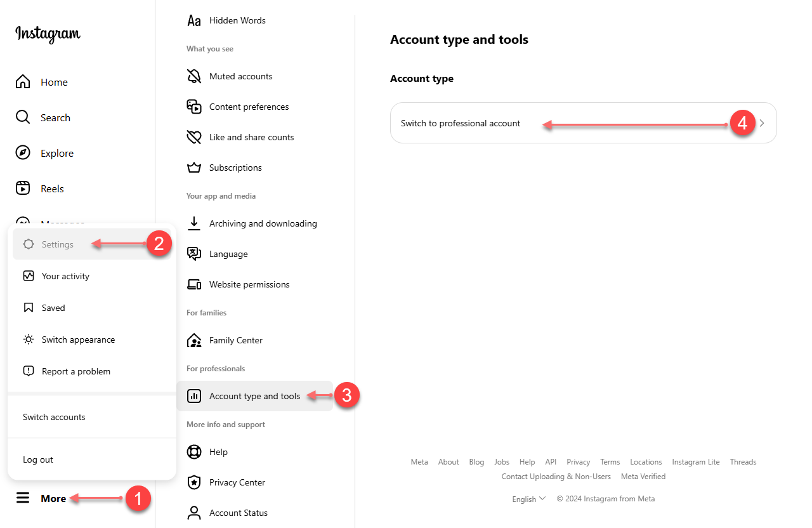812x528 pixels.
Task: Click Switch to professional account
Action: pos(583,123)
